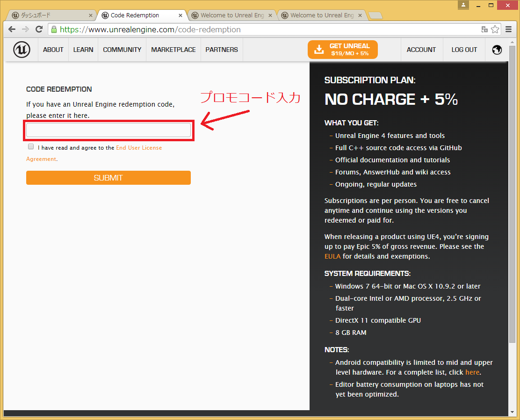This screenshot has height=420, width=520.
Task: Go back with the browser back arrow
Action: pos(12,29)
